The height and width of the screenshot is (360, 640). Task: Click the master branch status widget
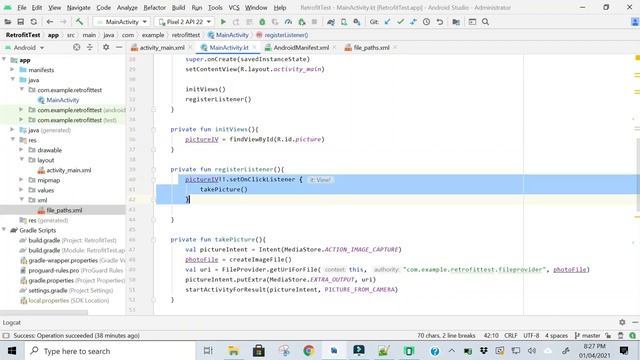tap(587, 336)
